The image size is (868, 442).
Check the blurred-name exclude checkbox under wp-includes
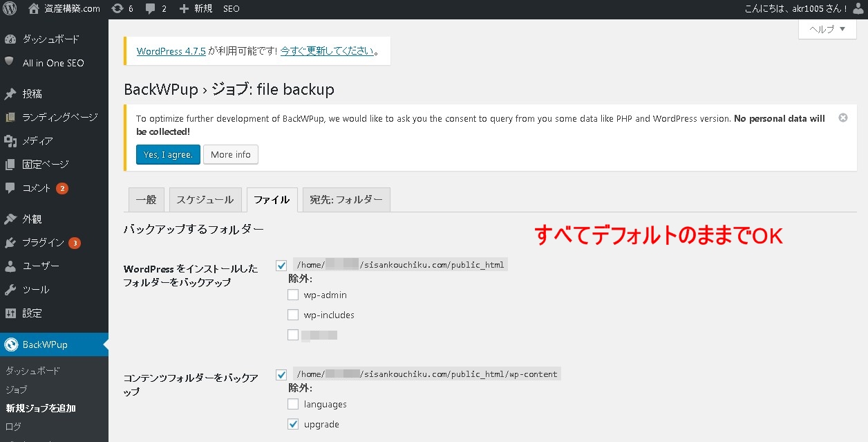(293, 335)
